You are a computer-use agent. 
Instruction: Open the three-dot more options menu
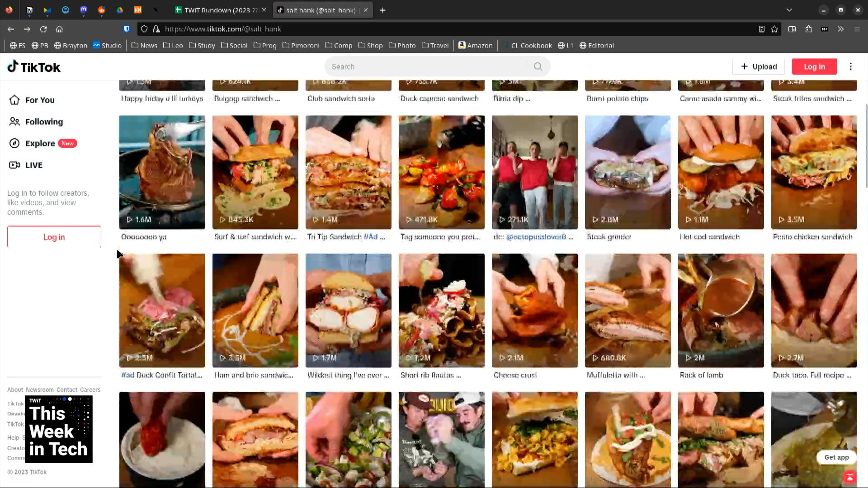pyautogui.click(x=850, y=66)
